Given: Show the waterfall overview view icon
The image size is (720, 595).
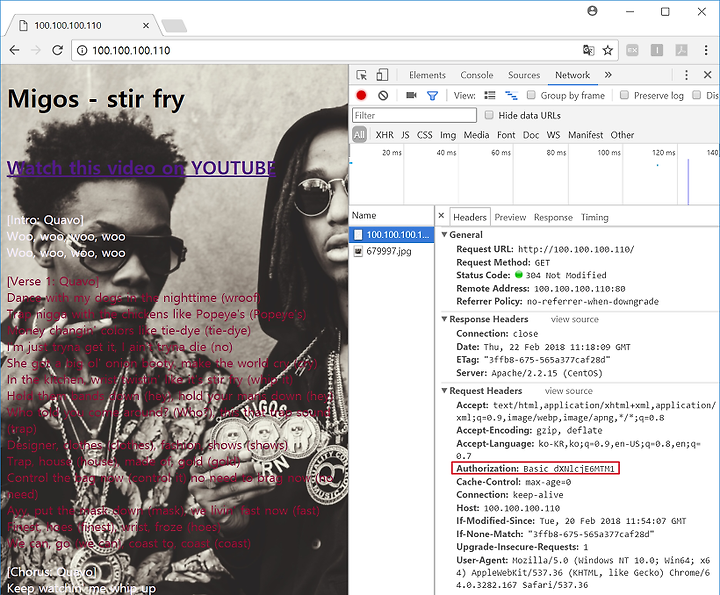Looking at the screenshot, I should (511, 95).
